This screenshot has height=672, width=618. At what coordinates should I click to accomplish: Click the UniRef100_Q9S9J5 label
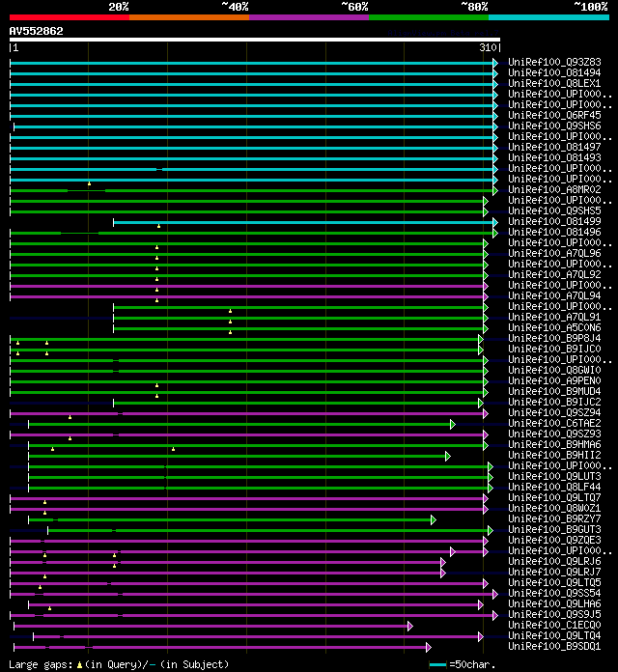pos(554,615)
